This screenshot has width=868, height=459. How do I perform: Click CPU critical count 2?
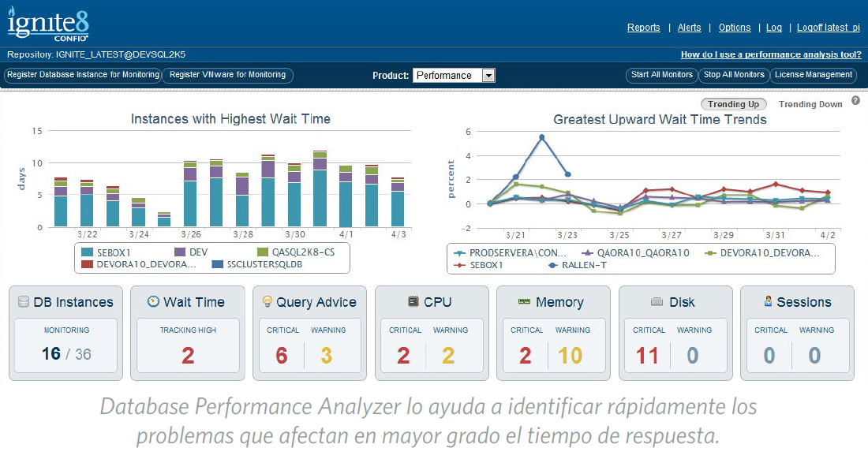tap(403, 356)
